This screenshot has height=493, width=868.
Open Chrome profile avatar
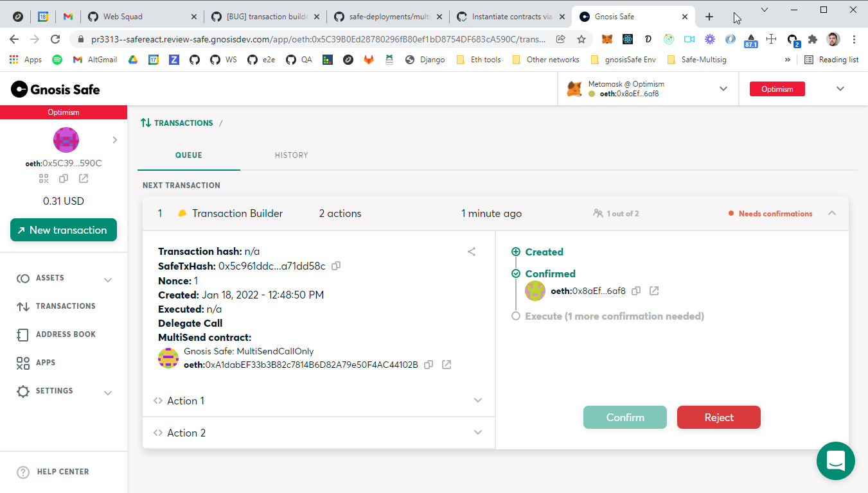[833, 39]
